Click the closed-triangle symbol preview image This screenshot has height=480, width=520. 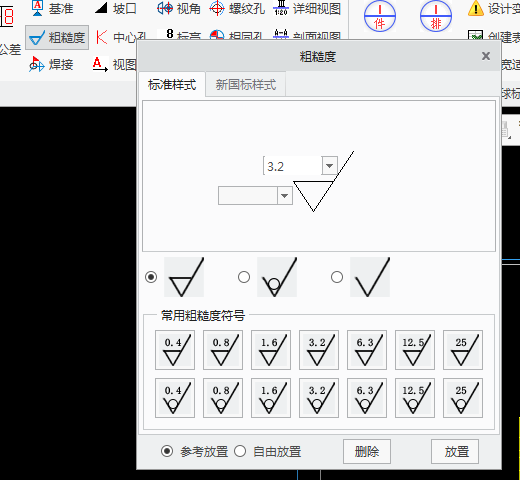(x=184, y=277)
